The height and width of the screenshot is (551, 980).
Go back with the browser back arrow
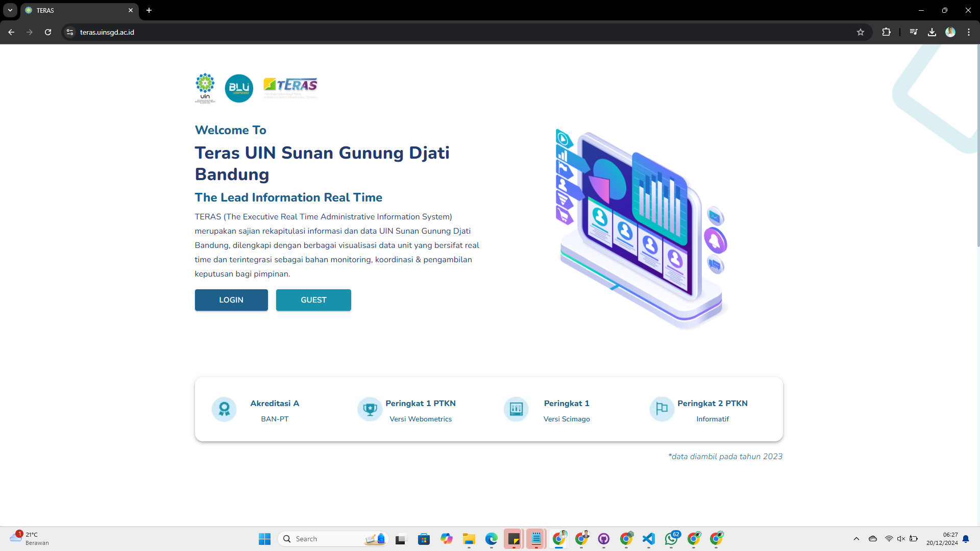(11, 32)
